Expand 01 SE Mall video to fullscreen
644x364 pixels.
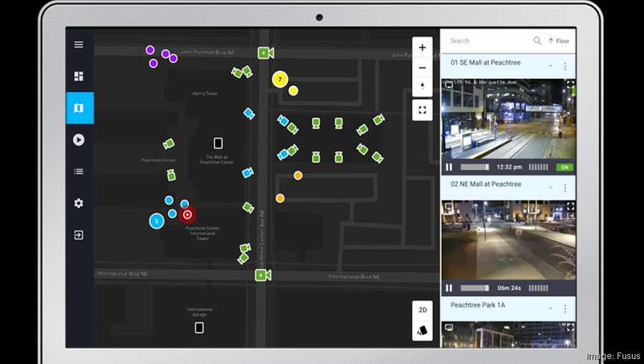[x=570, y=85]
